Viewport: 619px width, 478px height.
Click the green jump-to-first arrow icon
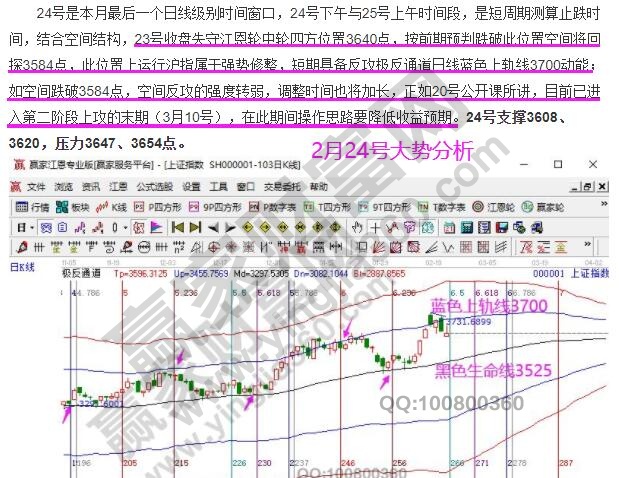click(179, 227)
